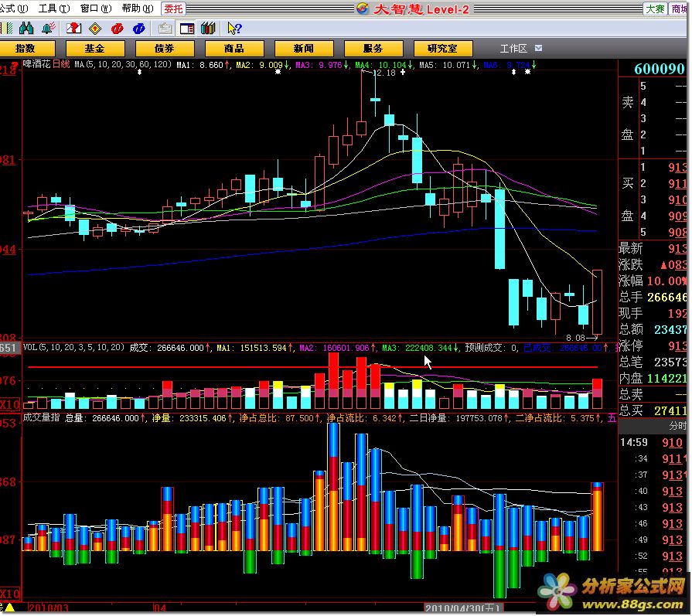Open the 工具(T) menu
The width and height of the screenshot is (692, 616).
[54, 9]
